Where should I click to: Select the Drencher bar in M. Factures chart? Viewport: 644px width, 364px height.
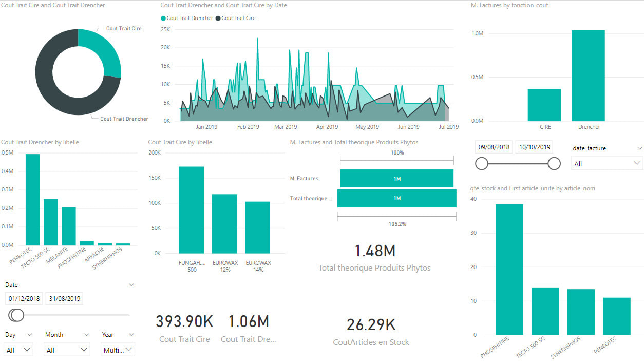[x=588, y=75]
